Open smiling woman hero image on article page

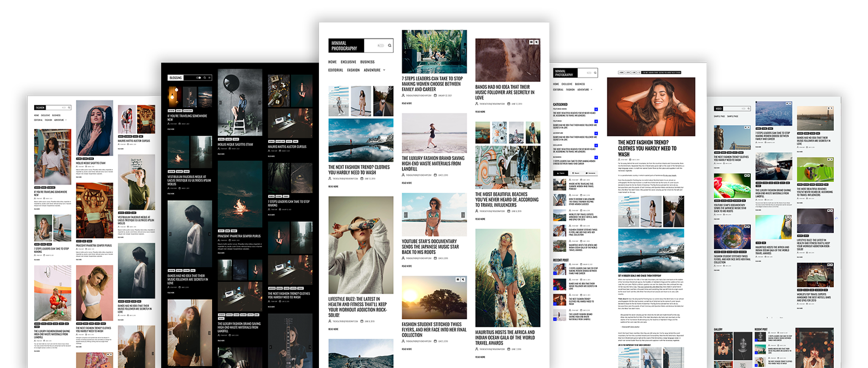[651, 106]
